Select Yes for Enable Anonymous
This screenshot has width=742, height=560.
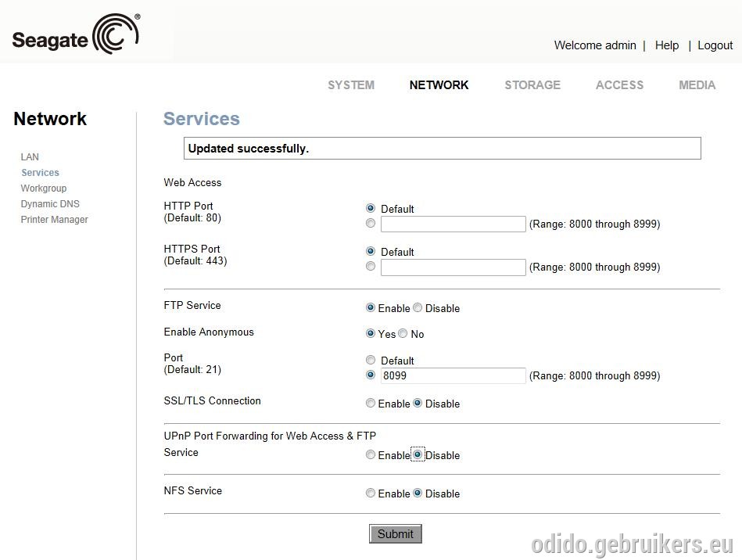(371, 333)
